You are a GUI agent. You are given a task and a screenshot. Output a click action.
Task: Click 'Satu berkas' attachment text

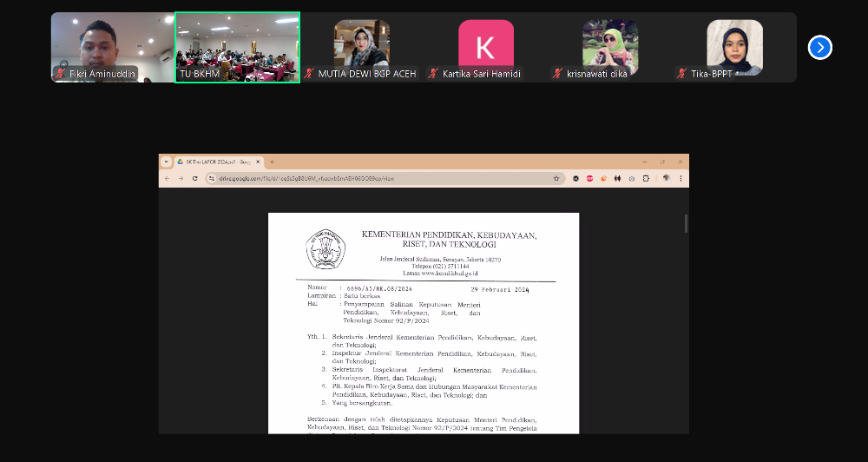click(361, 296)
